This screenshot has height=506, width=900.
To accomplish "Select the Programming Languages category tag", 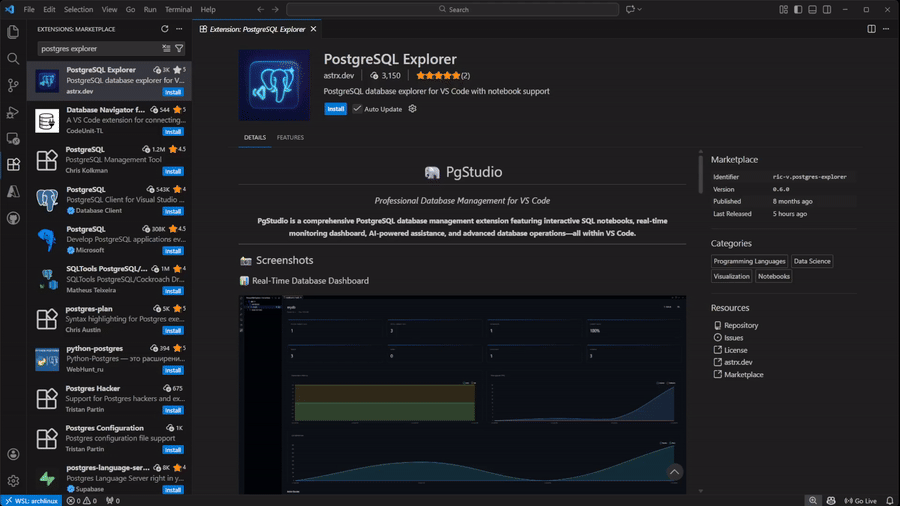I will click(749, 261).
